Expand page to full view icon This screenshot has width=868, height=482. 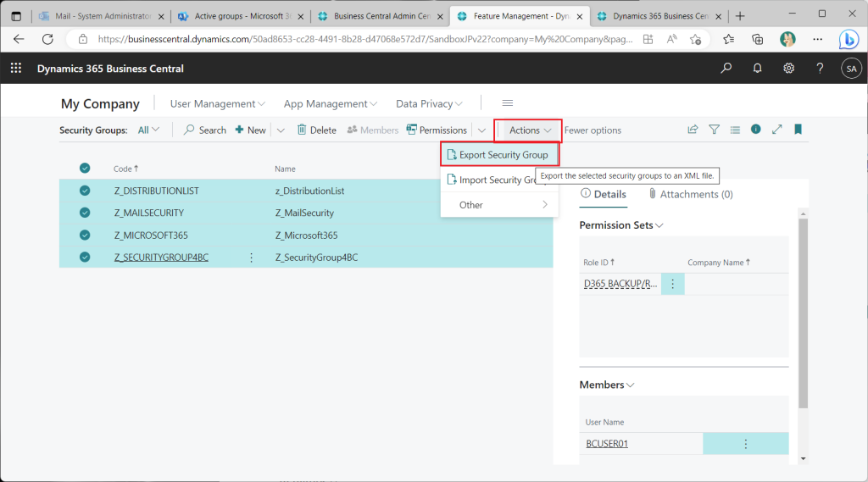click(x=777, y=129)
